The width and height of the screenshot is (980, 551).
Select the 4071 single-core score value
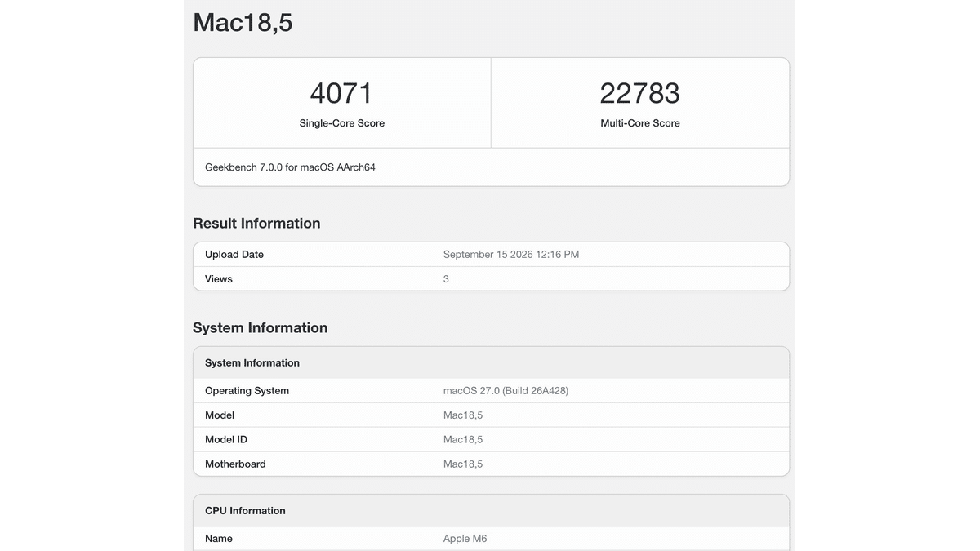click(341, 93)
